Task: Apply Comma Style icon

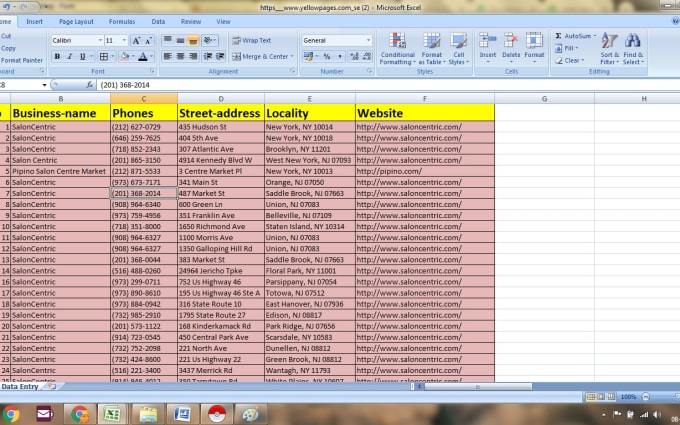Action: 340,56
